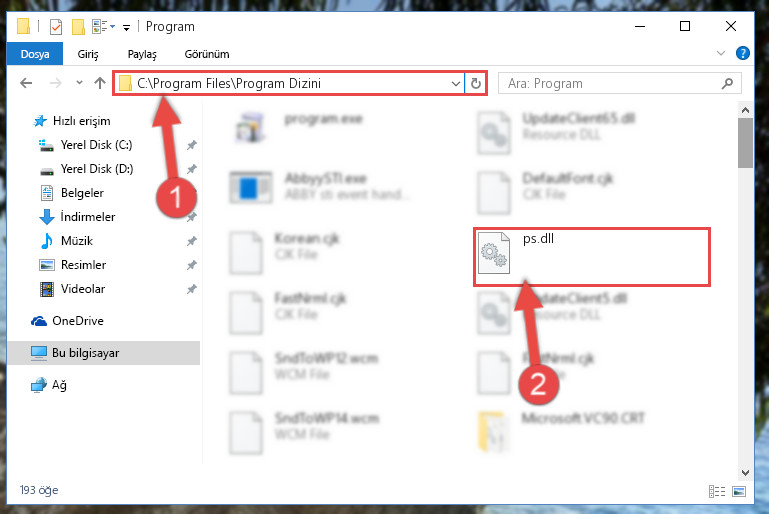Refresh the current folder view
This screenshot has height=514, width=769.
point(476,83)
